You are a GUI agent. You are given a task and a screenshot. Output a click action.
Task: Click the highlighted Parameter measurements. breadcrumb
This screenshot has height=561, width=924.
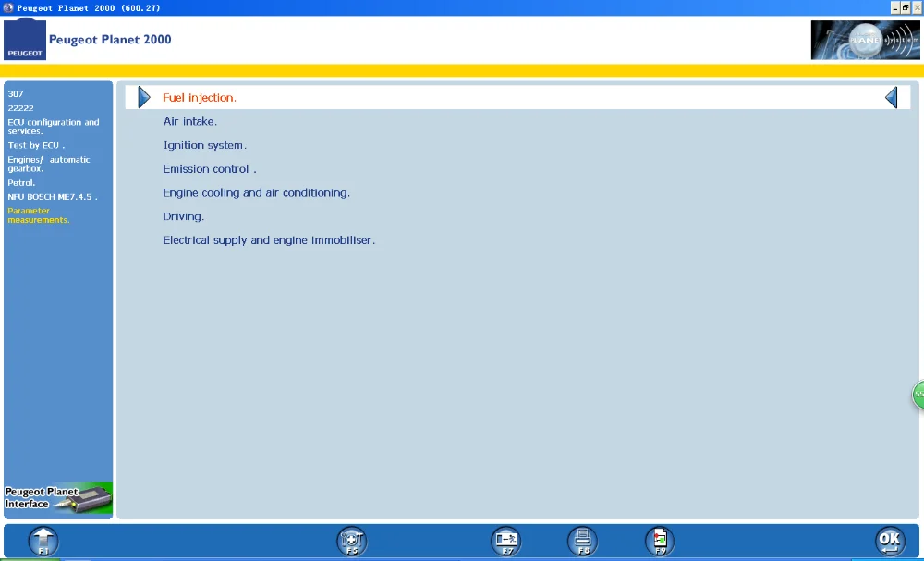click(39, 215)
